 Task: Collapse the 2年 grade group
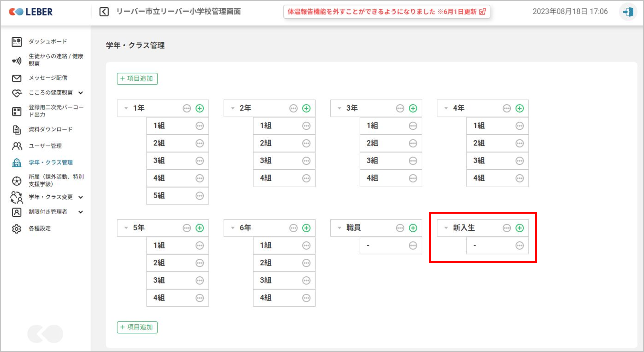[233, 108]
